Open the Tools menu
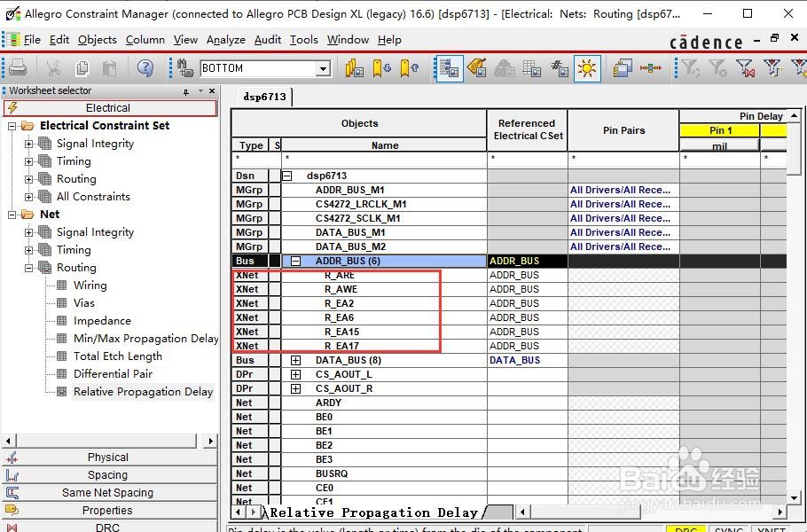 [303, 40]
